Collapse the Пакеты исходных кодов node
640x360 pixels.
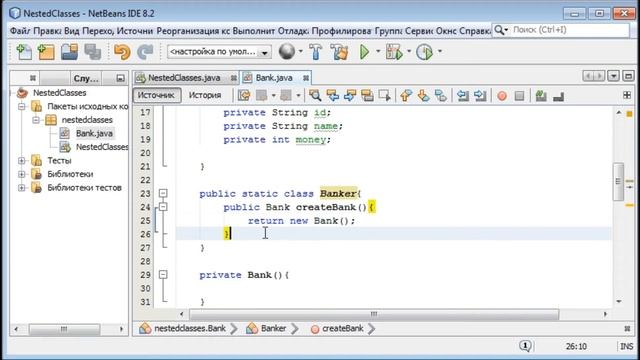pyautogui.click(x=22, y=107)
